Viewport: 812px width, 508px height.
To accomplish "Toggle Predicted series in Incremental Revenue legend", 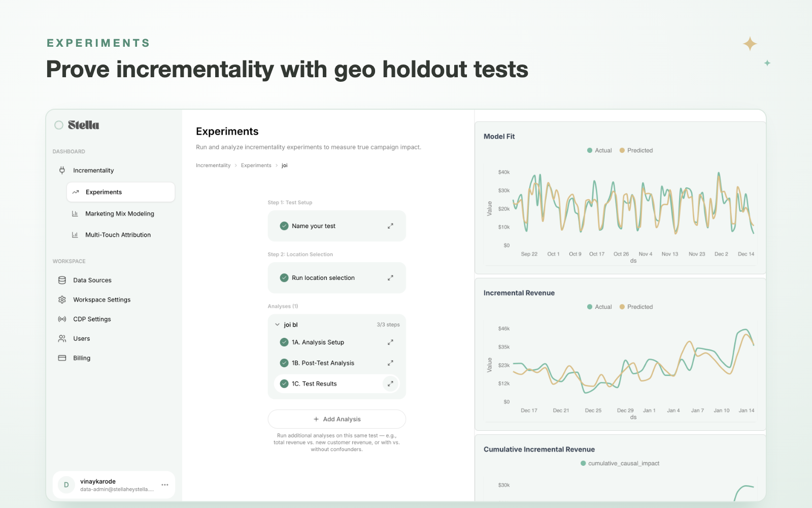I will coord(636,307).
